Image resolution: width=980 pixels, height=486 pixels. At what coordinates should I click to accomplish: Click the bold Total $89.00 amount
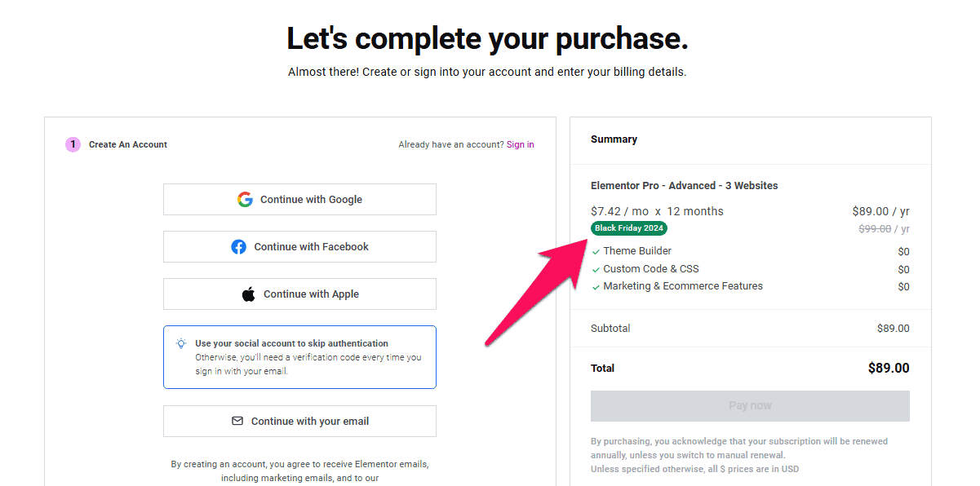pos(889,369)
